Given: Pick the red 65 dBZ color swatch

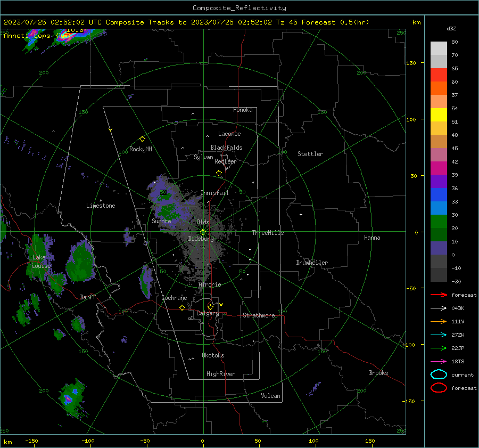Looking at the screenshot, I should click(439, 75).
